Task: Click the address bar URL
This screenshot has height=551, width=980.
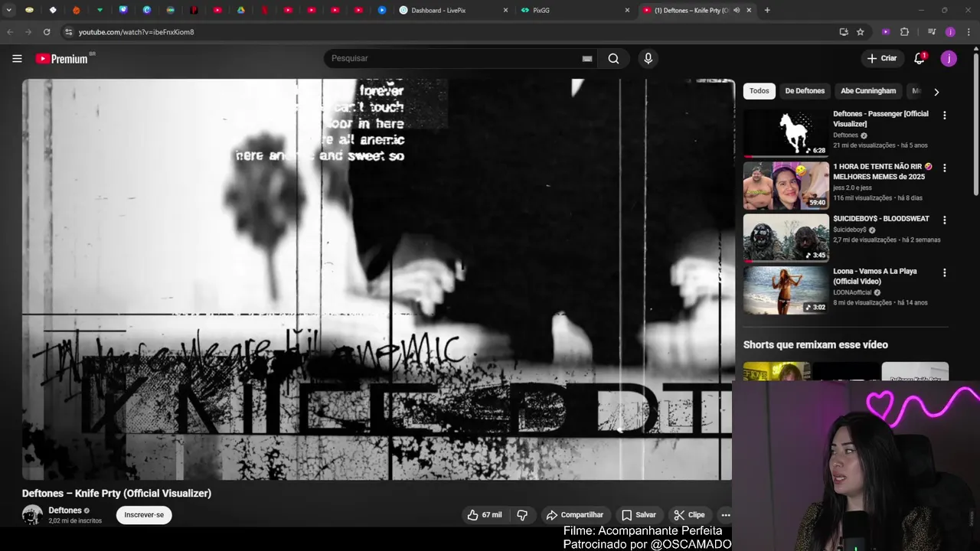Action: 136,32
